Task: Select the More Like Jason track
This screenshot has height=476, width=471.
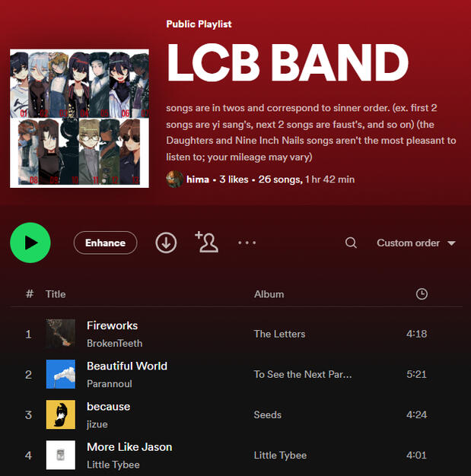Action: click(236, 455)
